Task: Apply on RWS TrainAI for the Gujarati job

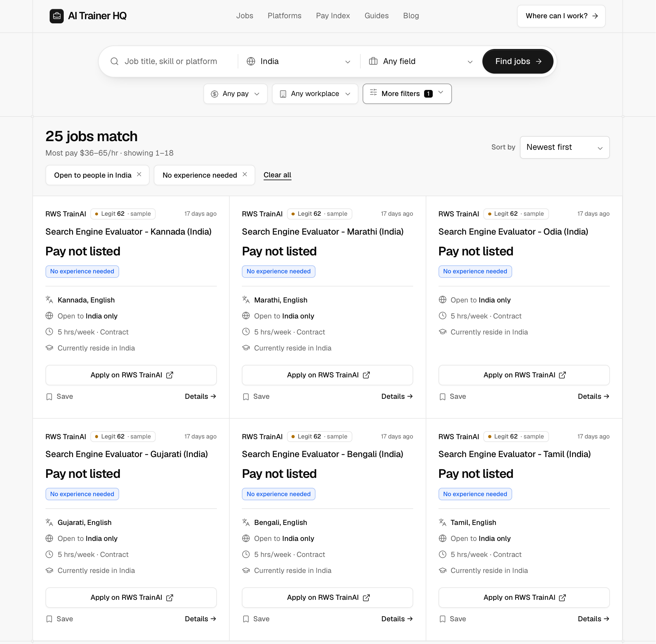Action: tap(131, 597)
